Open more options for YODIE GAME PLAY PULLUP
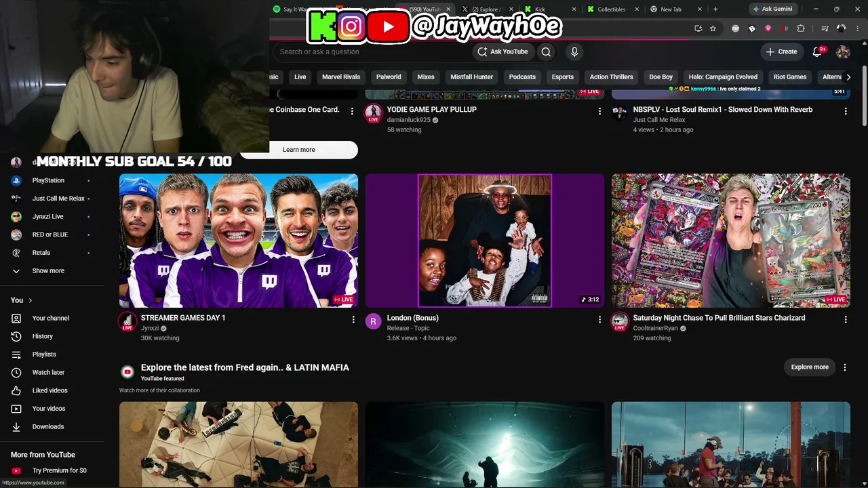This screenshot has height=488, width=868. pyautogui.click(x=599, y=111)
